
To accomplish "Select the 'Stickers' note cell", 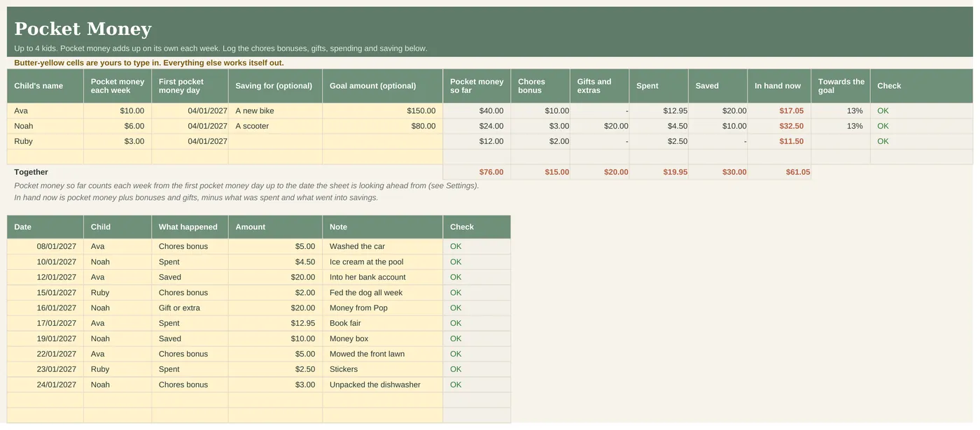I will pyautogui.click(x=382, y=369).
